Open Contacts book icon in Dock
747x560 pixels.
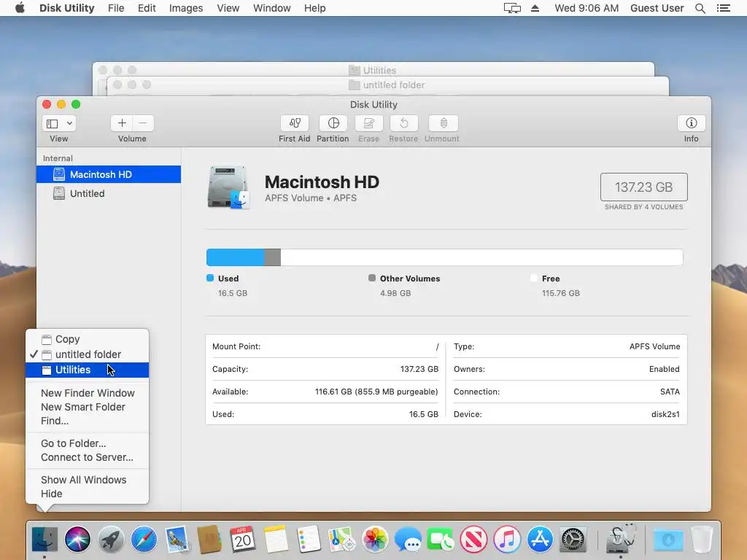(x=209, y=540)
